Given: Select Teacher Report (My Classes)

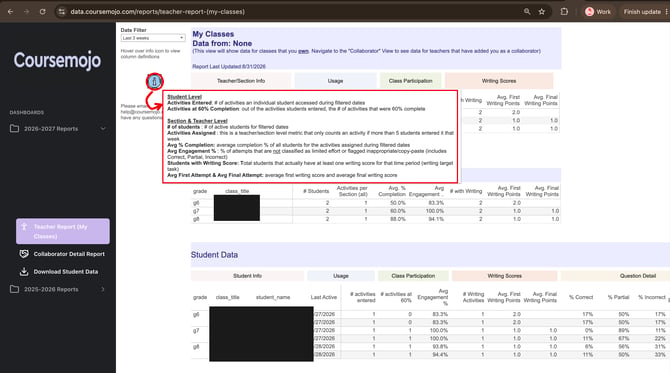Looking at the screenshot, I should click(63, 231).
